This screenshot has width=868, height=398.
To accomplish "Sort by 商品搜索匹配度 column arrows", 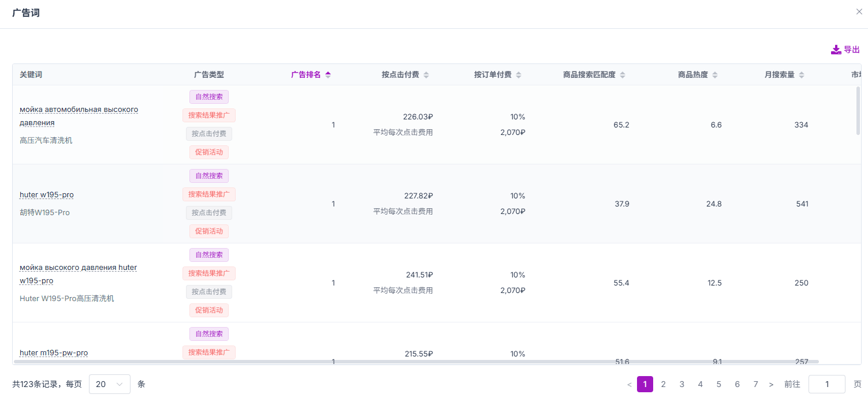I will [623, 75].
